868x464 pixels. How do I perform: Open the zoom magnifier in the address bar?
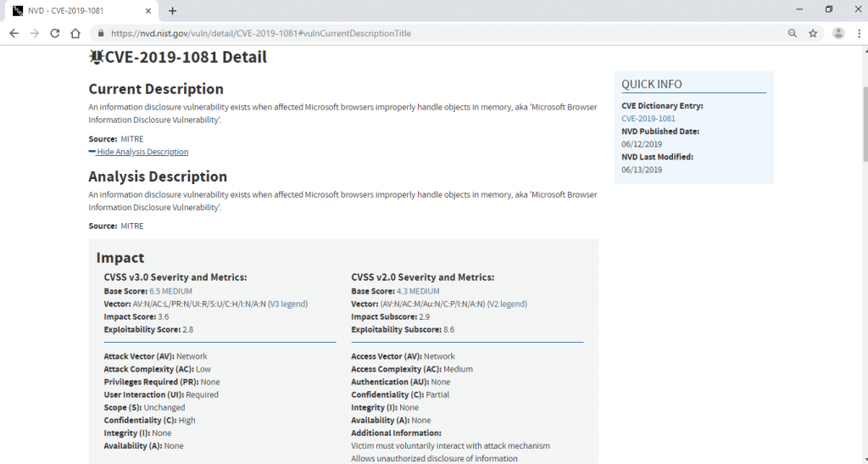793,33
